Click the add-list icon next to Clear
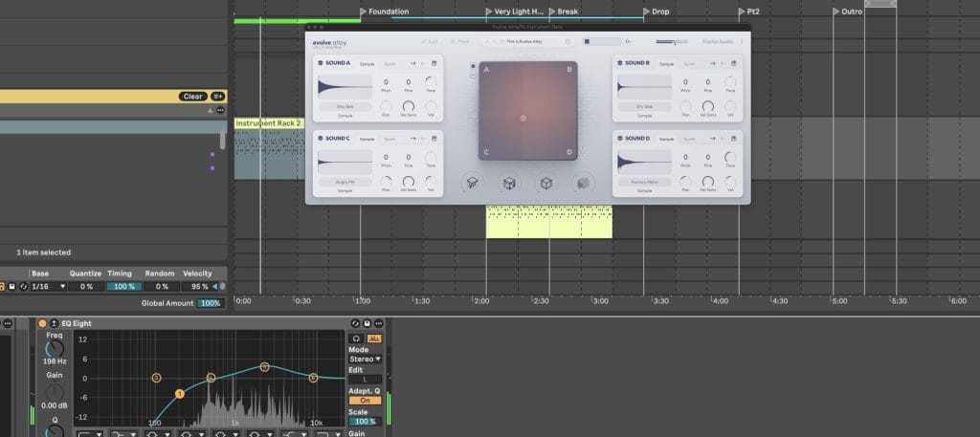The height and width of the screenshot is (437, 980). [x=218, y=97]
